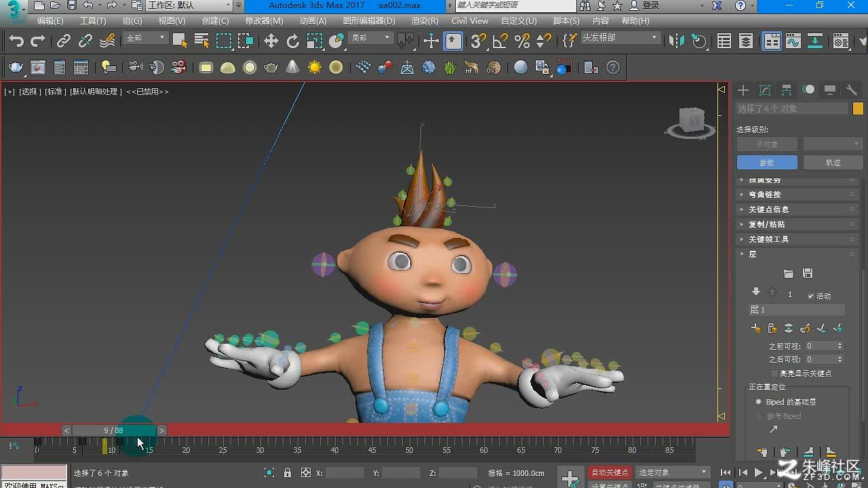The image size is (868, 488).
Task: Toggle Auto Key 自动关键点 button
Action: (x=610, y=472)
